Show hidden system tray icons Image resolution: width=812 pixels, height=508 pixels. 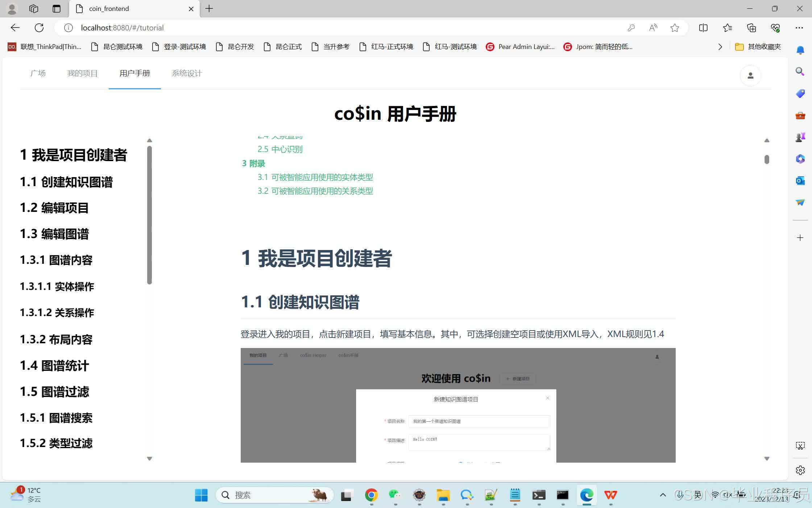663,495
